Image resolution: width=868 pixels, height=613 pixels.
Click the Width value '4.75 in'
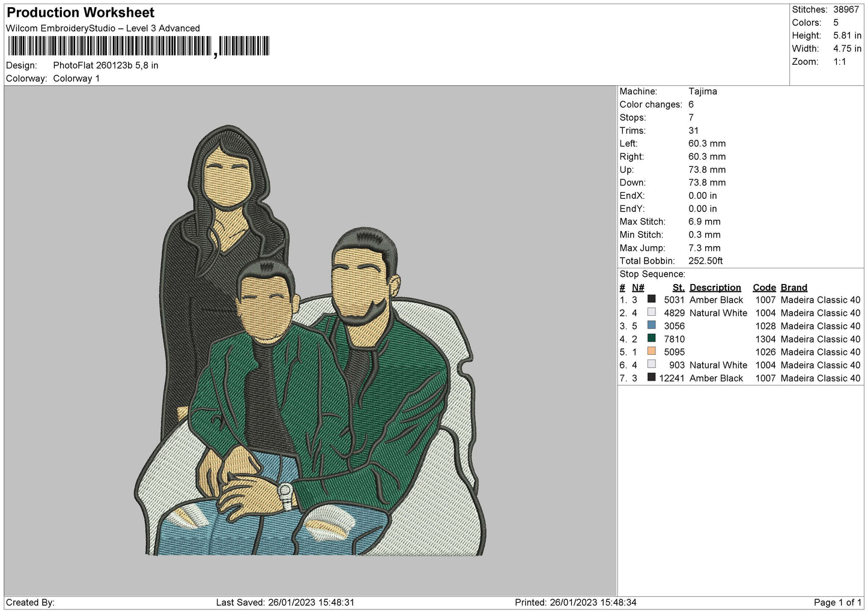[847, 49]
